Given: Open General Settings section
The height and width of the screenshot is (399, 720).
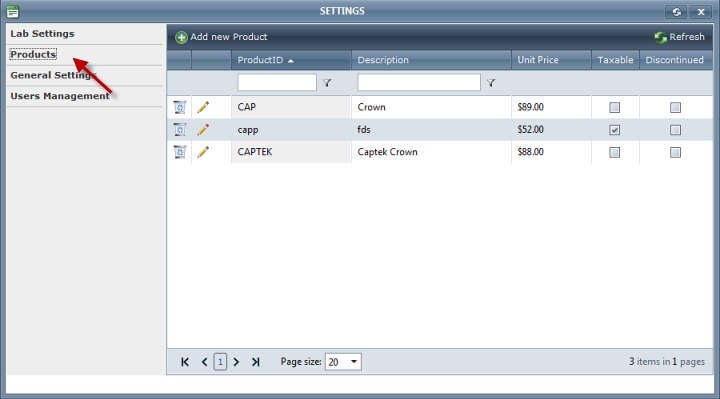Looking at the screenshot, I should (x=53, y=75).
